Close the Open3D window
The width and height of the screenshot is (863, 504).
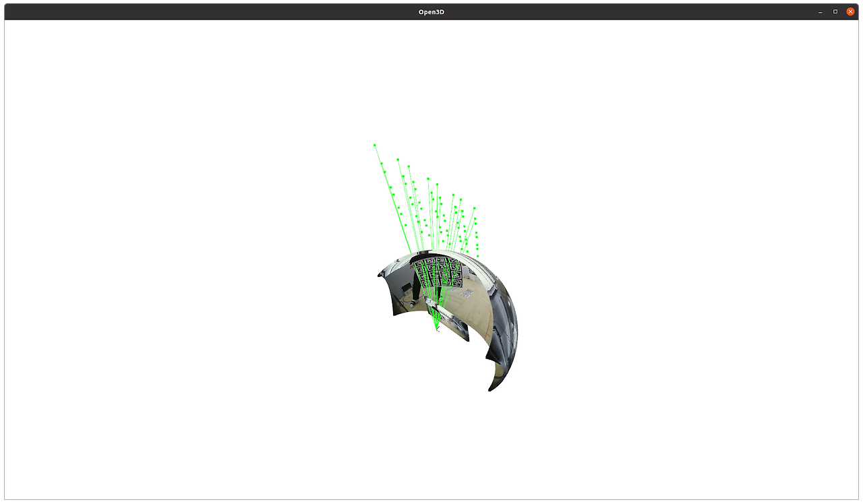coord(850,11)
